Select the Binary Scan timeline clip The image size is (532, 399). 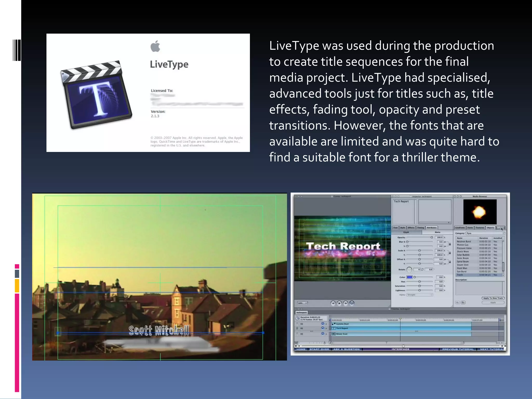pos(401,334)
